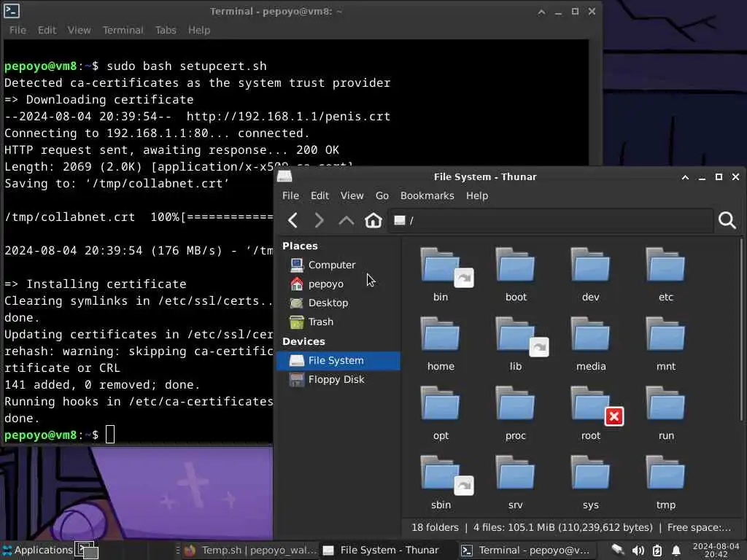Image resolution: width=747 pixels, height=560 pixels.
Task: Open Thunar Edit menu
Action: pos(320,195)
